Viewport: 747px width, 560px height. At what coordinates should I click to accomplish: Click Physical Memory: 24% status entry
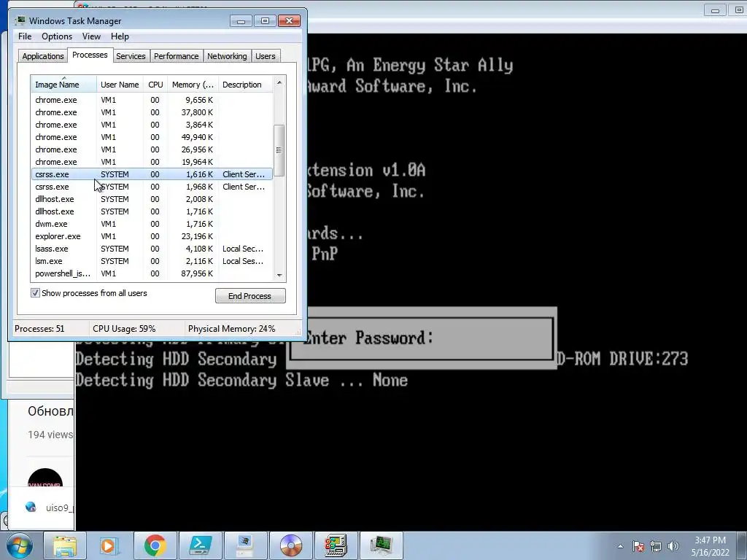pyautogui.click(x=231, y=329)
